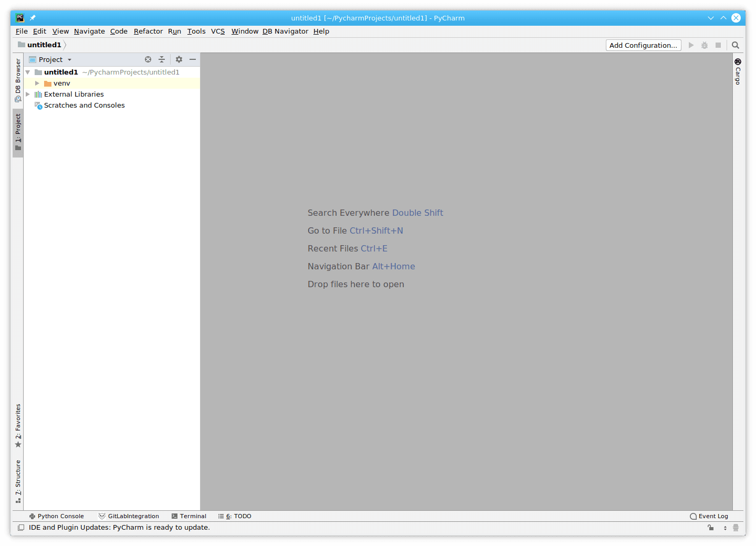
Task: Click the Locate Opened File crosshair icon
Action: (148, 59)
